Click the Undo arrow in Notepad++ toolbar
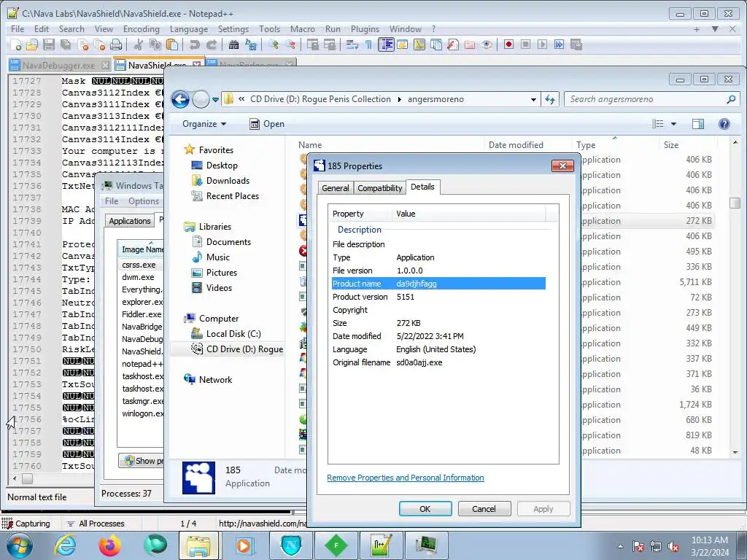Viewport: 747px width, 560px height. tap(194, 44)
